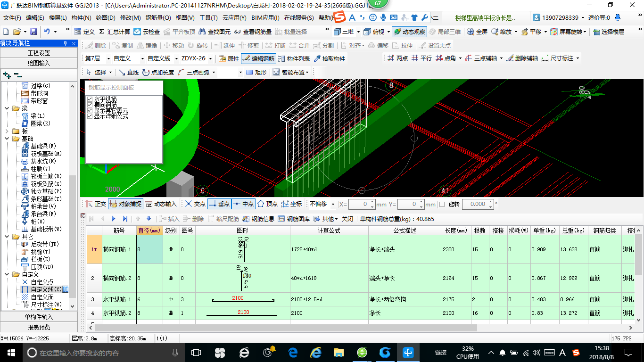Toggle 编辑钢筋 (edit rebar)

[258, 58]
